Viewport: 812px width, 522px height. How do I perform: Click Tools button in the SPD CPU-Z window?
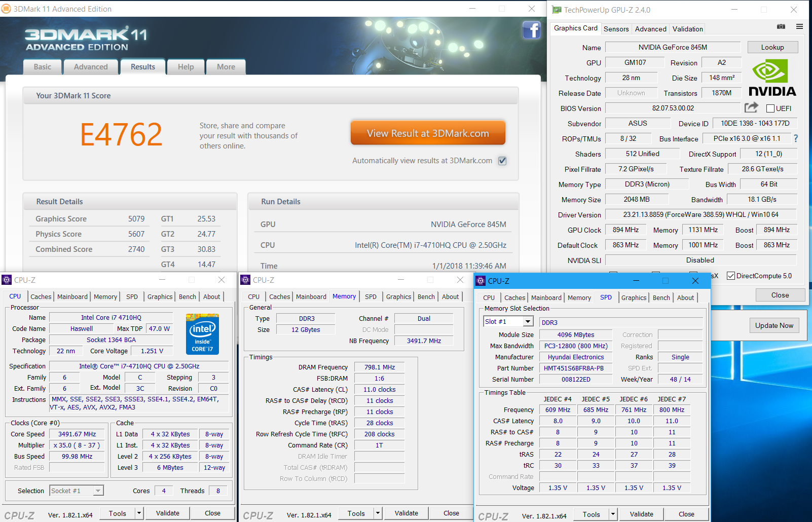coord(592,514)
